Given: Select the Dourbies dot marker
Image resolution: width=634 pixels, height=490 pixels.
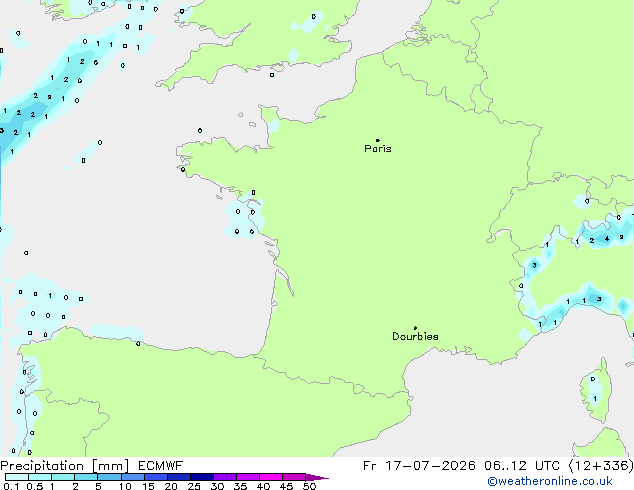Looking at the screenshot, I should point(415,328).
